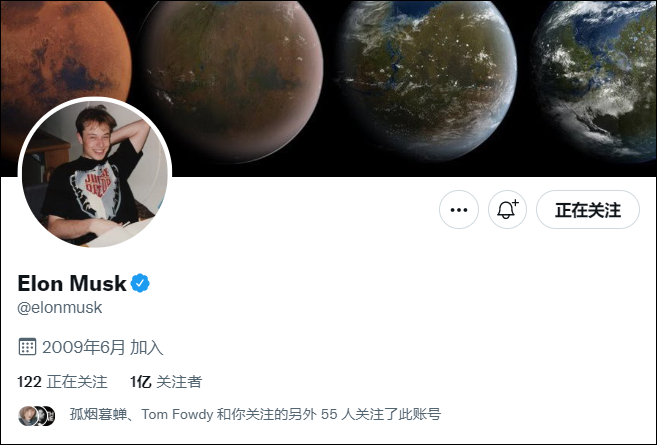The width and height of the screenshot is (657, 445).
Task: Click the 2009年6月 加入 join date text
Action: [x=102, y=347]
